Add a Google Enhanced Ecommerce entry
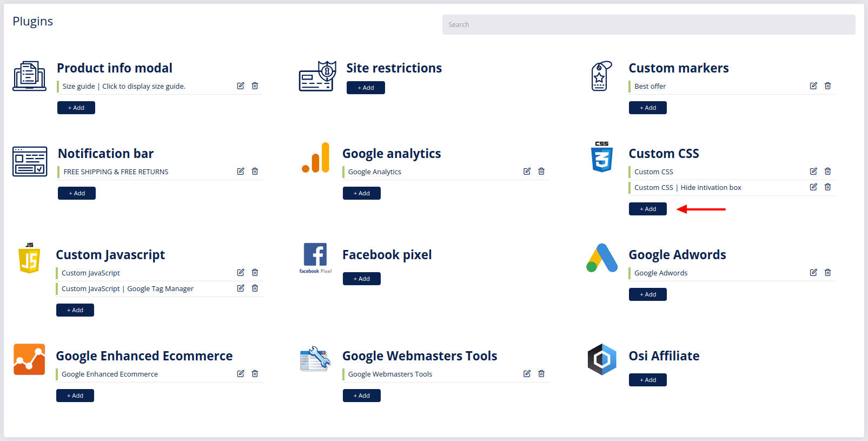The width and height of the screenshot is (868, 441). [75, 396]
